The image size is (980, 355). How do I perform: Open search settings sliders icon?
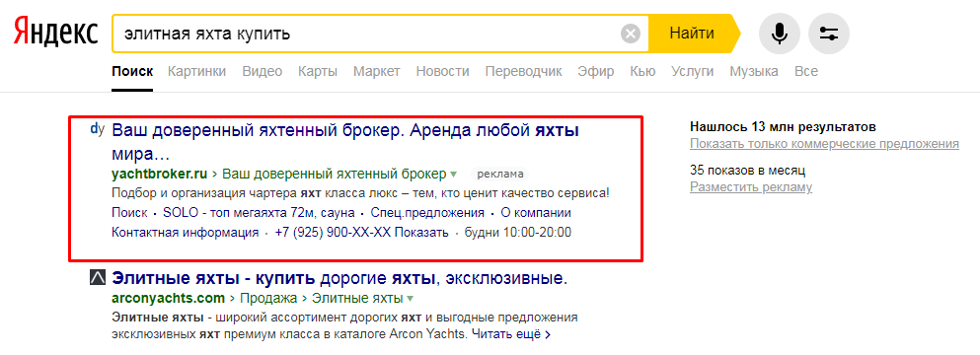pos(829,34)
